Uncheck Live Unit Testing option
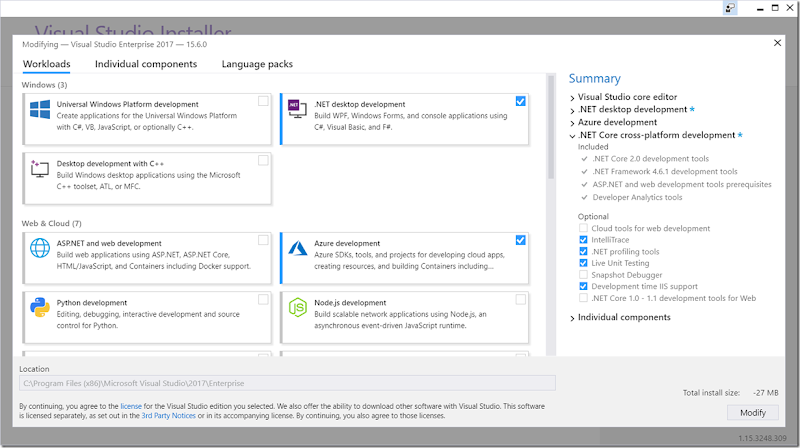Screen dimensions: 800x448 (583, 263)
